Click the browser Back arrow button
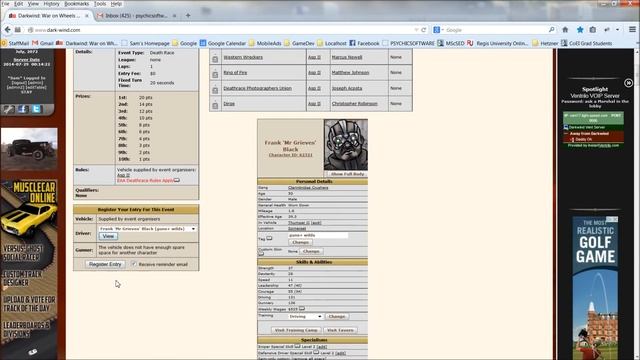This screenshot has height=360, width=640. [x=7, y=30]
